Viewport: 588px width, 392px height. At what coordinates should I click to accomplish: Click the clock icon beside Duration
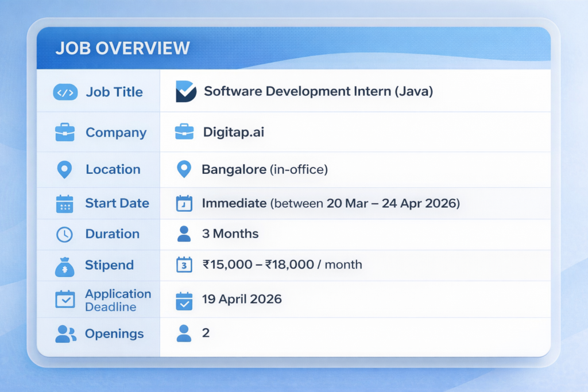pyautogui.click(x=64, y=234)
